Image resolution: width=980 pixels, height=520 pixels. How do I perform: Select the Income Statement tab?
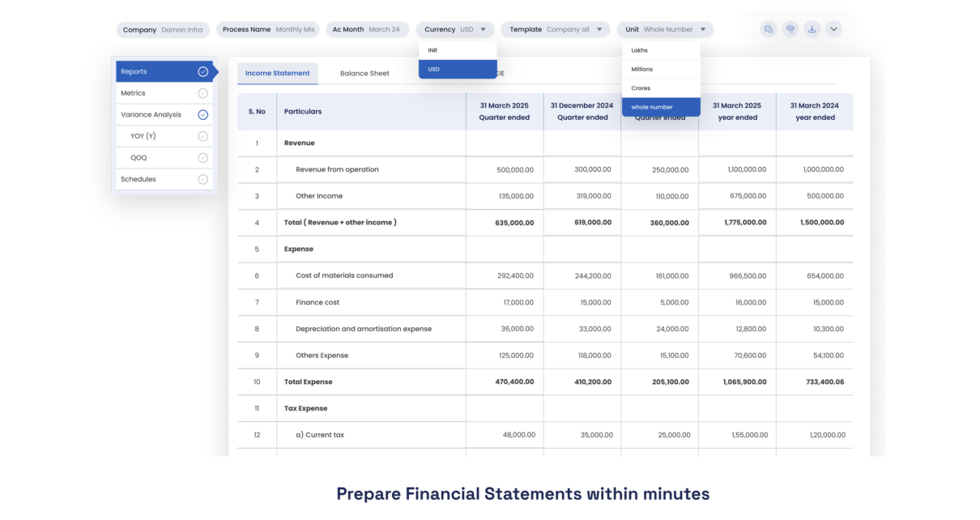click(x=277, y=73)
